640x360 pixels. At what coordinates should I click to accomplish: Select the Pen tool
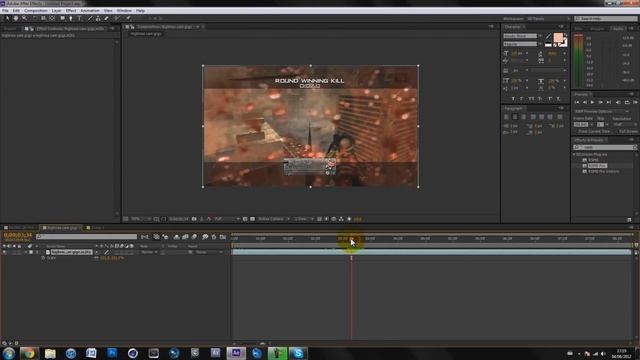[71, 18]
